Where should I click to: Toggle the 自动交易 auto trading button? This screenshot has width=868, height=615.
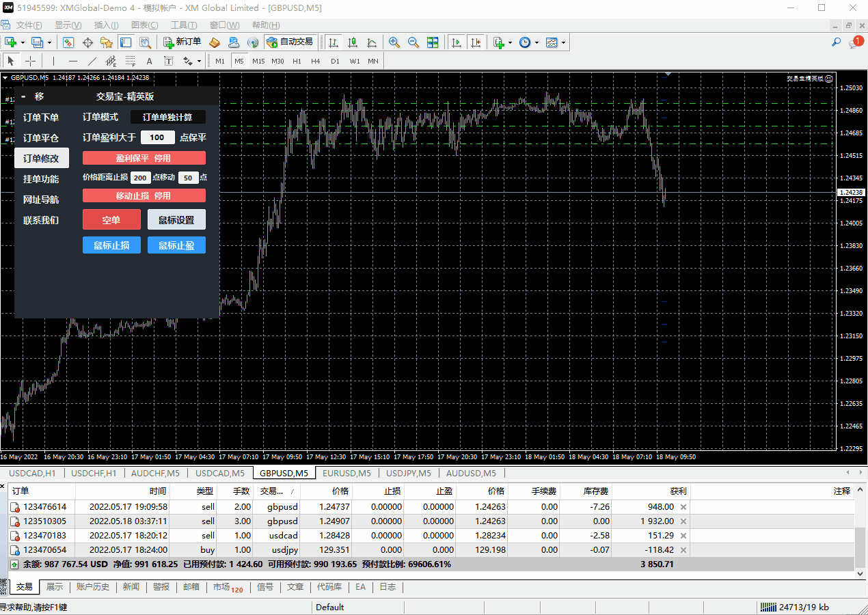point(290,42)
